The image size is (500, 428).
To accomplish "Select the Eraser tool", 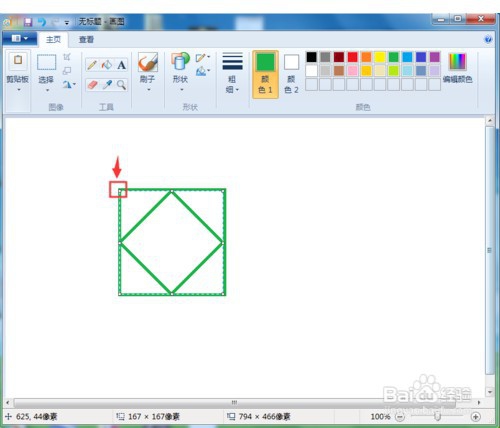I will pos(92,85).
